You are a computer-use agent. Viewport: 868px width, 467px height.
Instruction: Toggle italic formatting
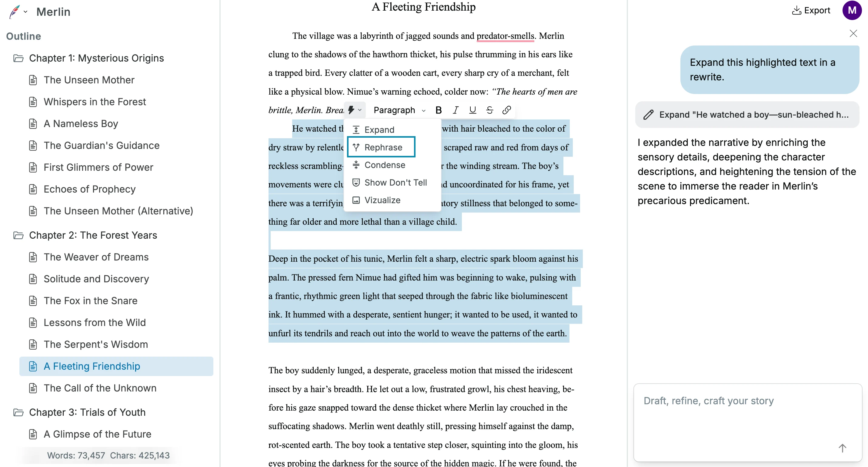click(x=456, y=110)
